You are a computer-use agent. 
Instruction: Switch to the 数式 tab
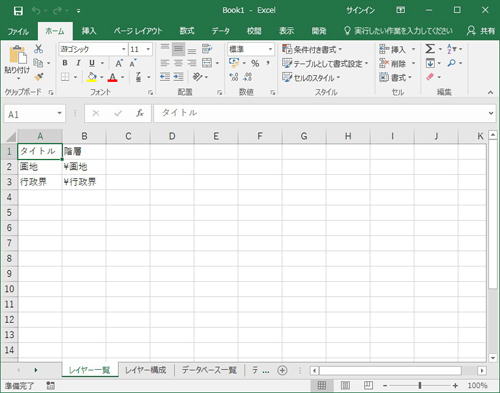187,31
